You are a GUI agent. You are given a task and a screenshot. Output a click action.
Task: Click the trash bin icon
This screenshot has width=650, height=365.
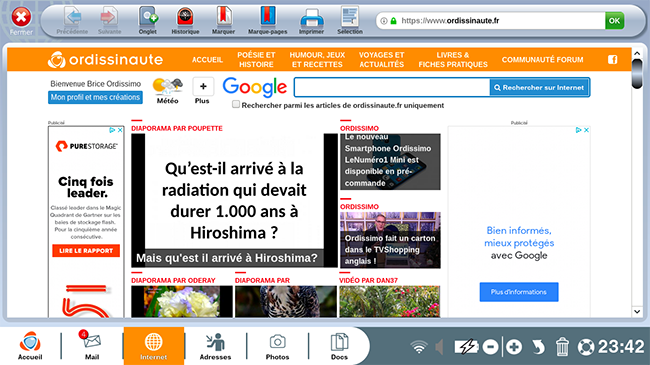(x=562, y=347)
